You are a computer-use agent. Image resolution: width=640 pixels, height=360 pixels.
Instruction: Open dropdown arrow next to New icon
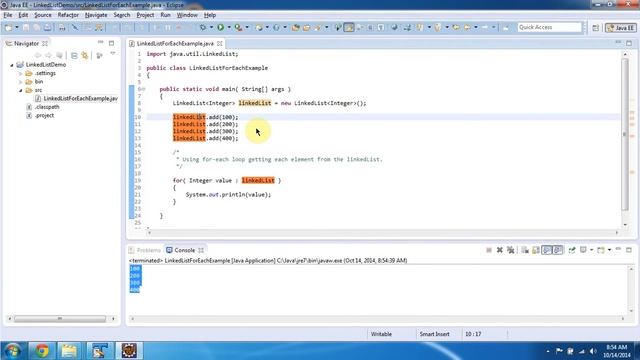(17, 27)
